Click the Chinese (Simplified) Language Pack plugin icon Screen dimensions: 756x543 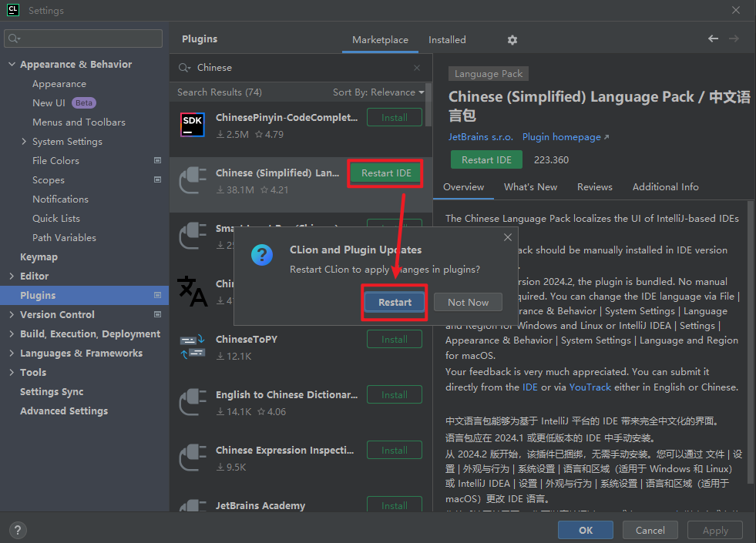(x=193, y=180)
